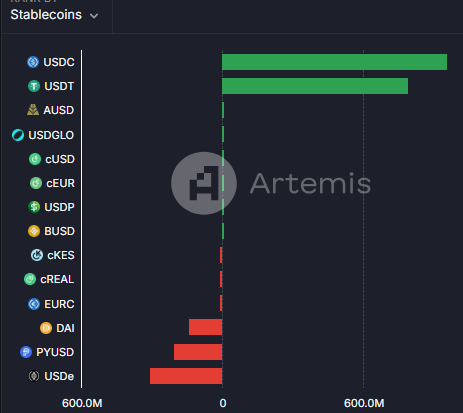Select the cUSD label
This screenshot has width=463, height=413.
pyautogui.click(x=60, y=159)
